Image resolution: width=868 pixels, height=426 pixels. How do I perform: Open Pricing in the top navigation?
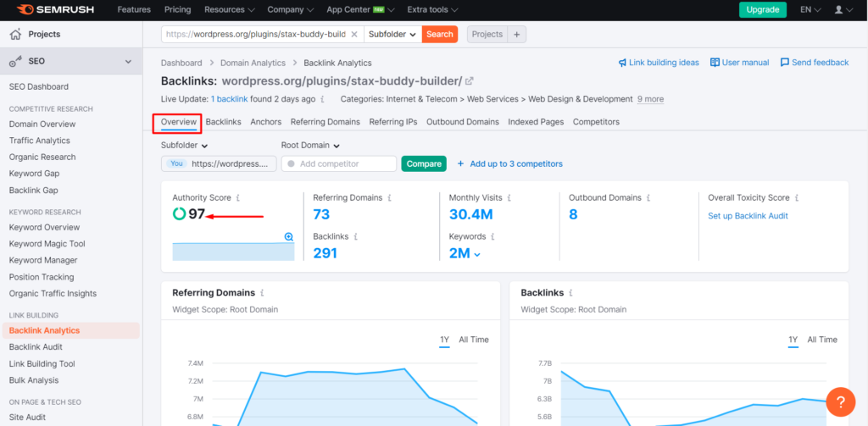[x=178, y=9]
